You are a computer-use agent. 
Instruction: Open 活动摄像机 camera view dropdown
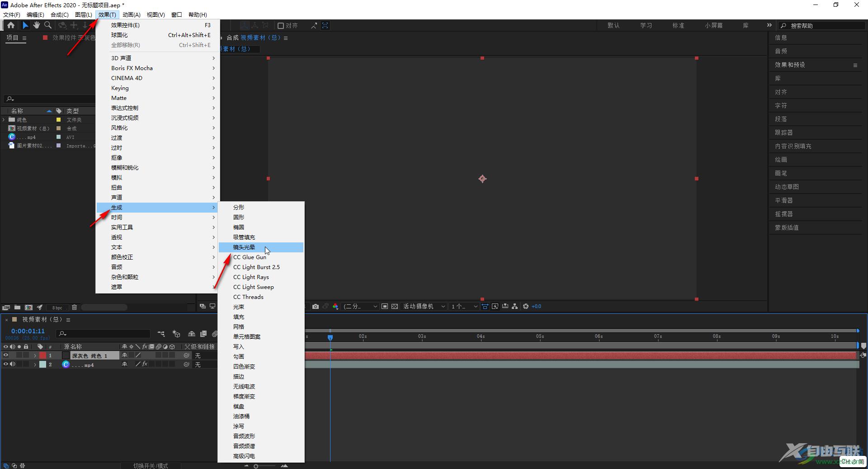point(424,307)
